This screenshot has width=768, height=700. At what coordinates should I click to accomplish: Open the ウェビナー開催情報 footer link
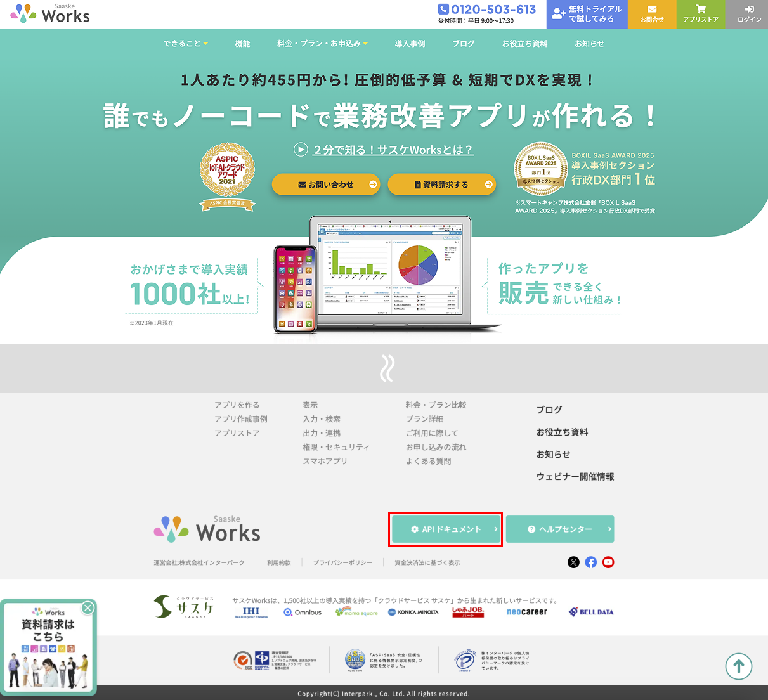pos(575,477)
